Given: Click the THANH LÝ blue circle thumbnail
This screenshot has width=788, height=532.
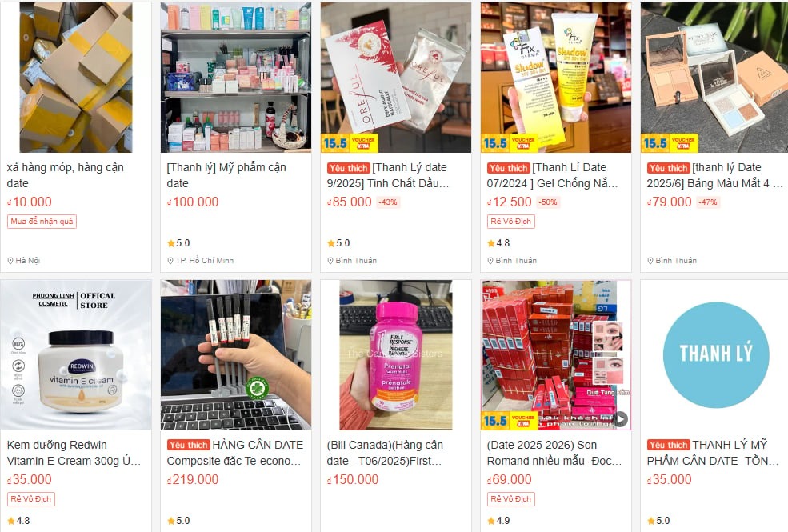Looking at the screenshot, I should pos(716,354).
